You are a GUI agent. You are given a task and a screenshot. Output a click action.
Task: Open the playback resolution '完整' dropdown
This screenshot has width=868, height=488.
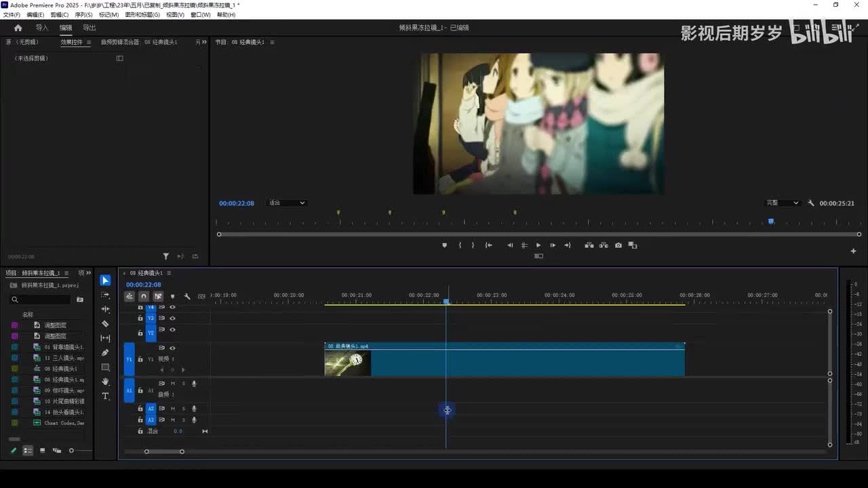(x=782, y=203)
